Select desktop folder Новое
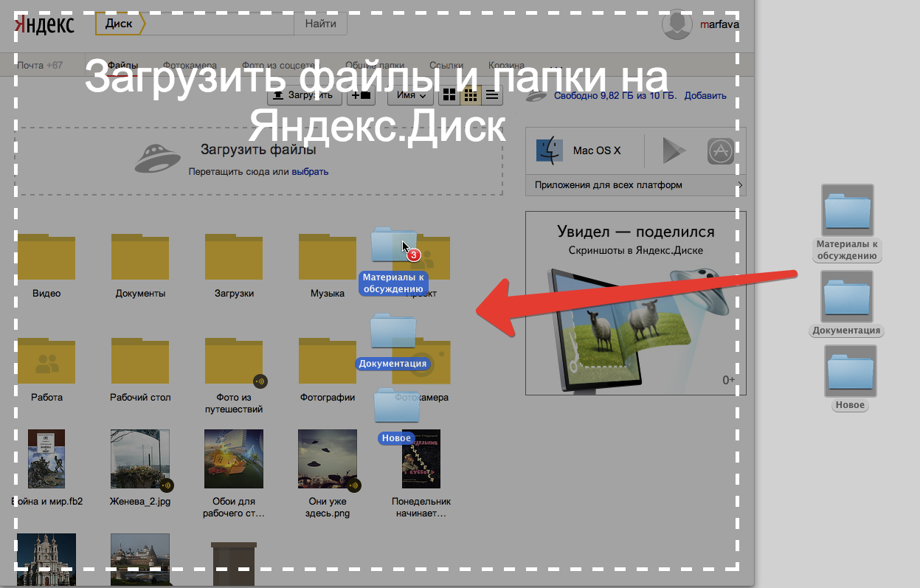The height and width of the screenshot is (588, 920). [851, 371]
